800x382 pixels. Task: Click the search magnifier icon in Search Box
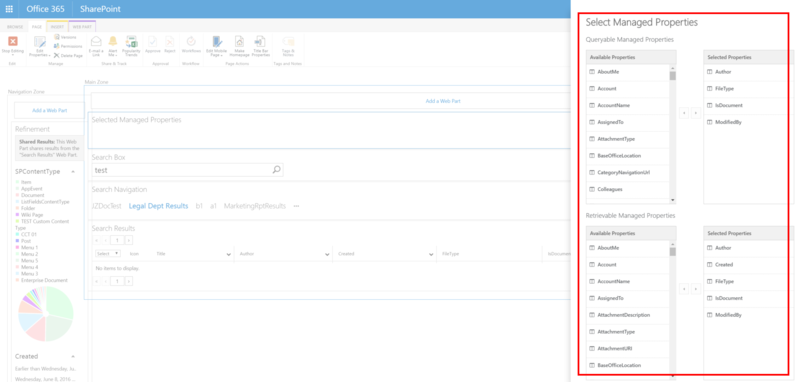tap(277, 170)
